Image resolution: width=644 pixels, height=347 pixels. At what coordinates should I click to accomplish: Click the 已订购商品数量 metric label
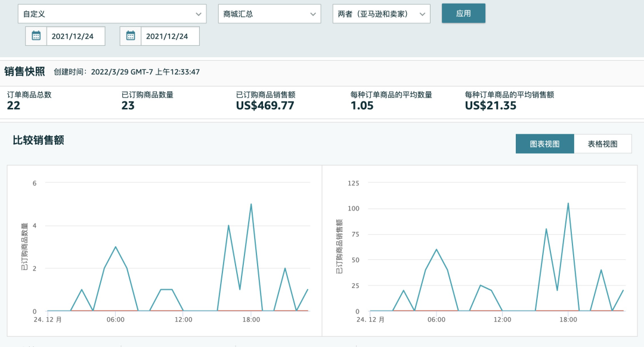(147, 94)
